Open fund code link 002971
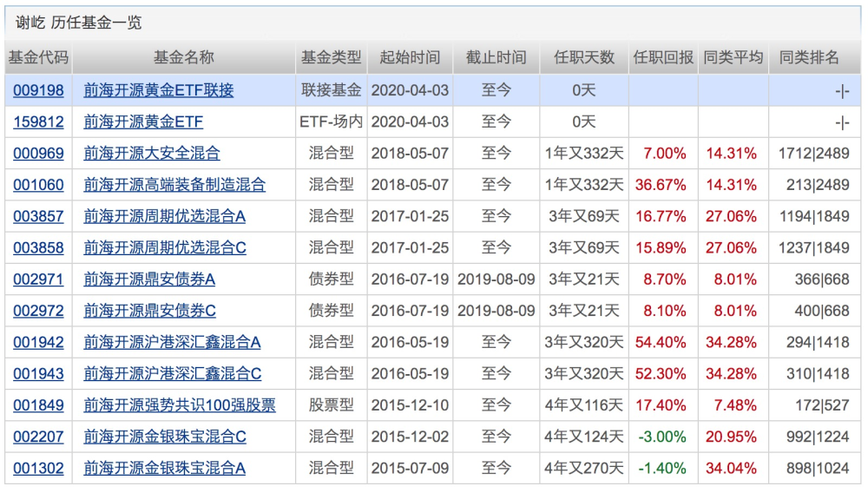The height and width of the screenshot is (493, 868). [x=38, y=279]
